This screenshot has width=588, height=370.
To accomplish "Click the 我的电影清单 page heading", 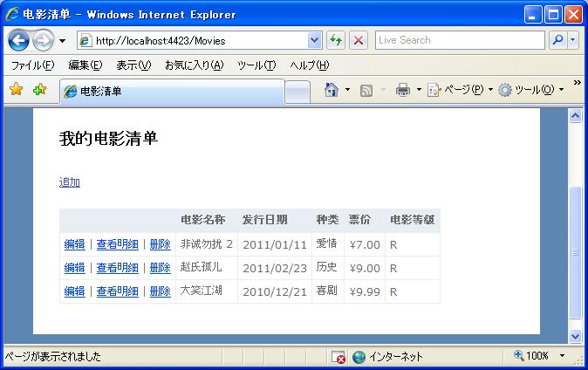I will (x=108, y=138).
